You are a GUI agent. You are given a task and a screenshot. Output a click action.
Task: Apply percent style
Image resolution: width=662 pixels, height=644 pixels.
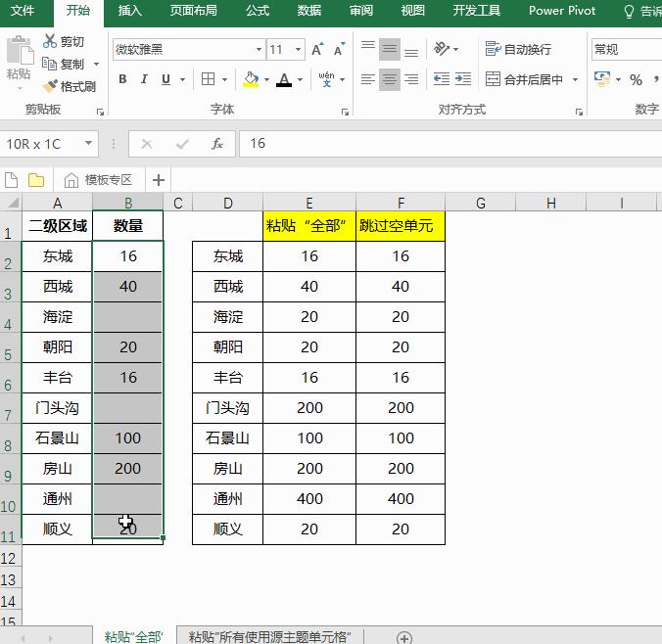pyautogui.click(x=636, y=79)
